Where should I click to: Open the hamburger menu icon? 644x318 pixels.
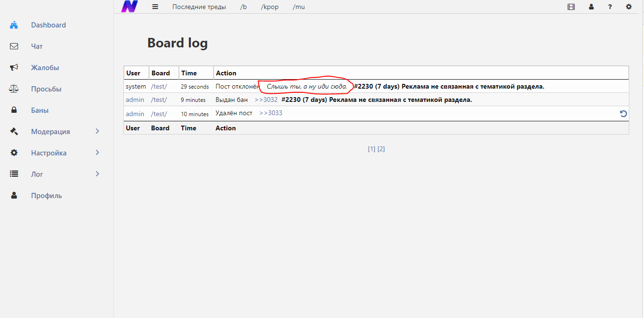point(155,7)
